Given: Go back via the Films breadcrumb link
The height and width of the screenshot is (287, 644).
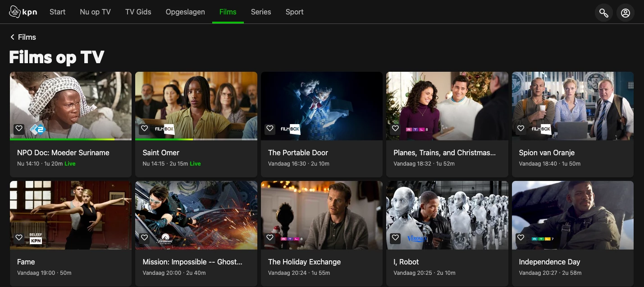Looking at the screenshot, I should (27, 37).
